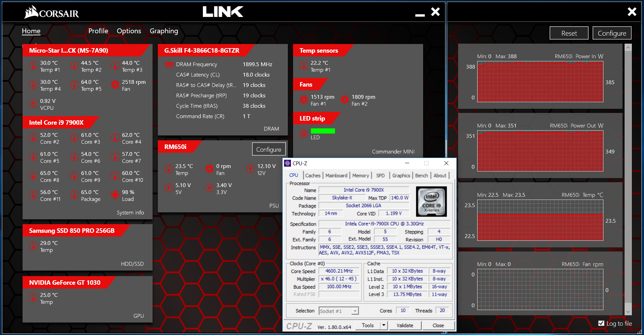
Task: Click Configure in the graphing panel
Action: tap(612, 33)
